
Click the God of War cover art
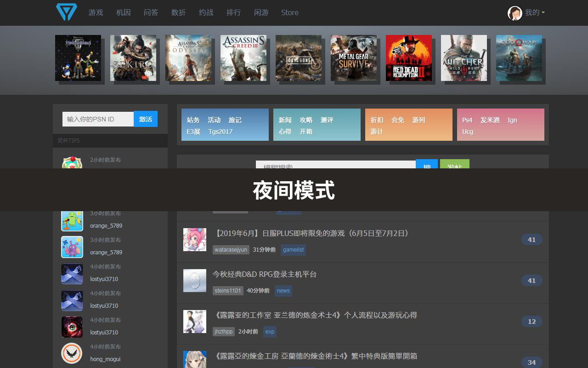click(x=519, y=57)
